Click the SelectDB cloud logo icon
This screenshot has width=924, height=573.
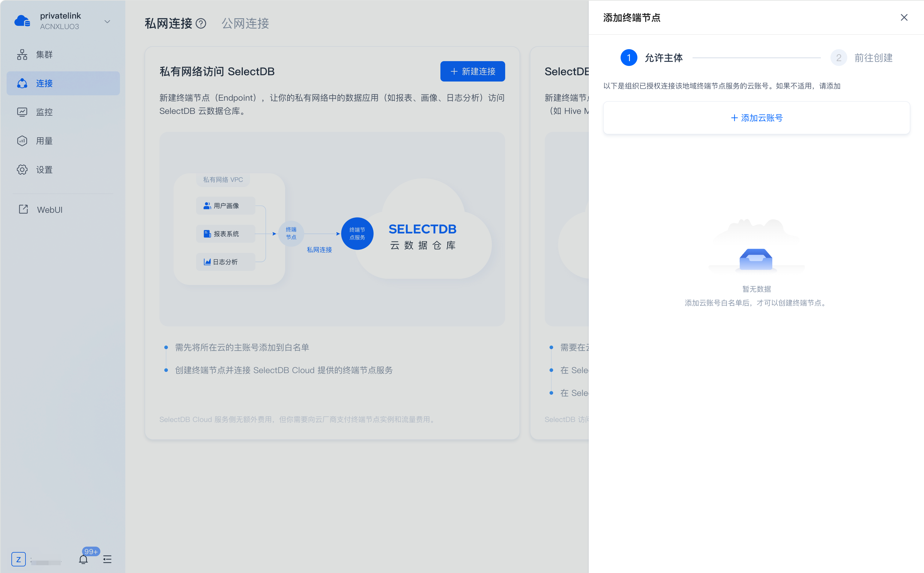[22, 21]
